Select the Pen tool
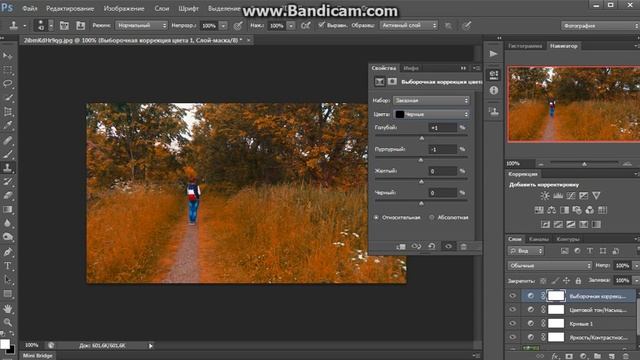640x360 pixels. [7, 252]
